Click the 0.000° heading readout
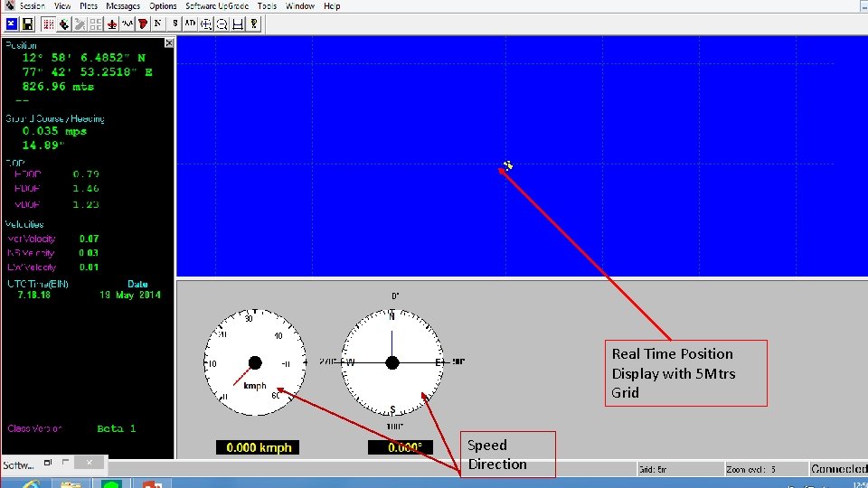This screenshot has height=488, width=868. pyautogui.click(x=401, y=447)
